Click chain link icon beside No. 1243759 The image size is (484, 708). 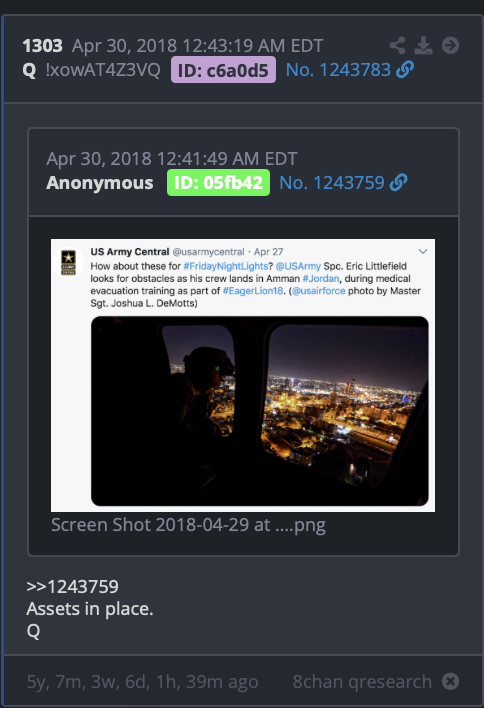[x=399, y=182]
